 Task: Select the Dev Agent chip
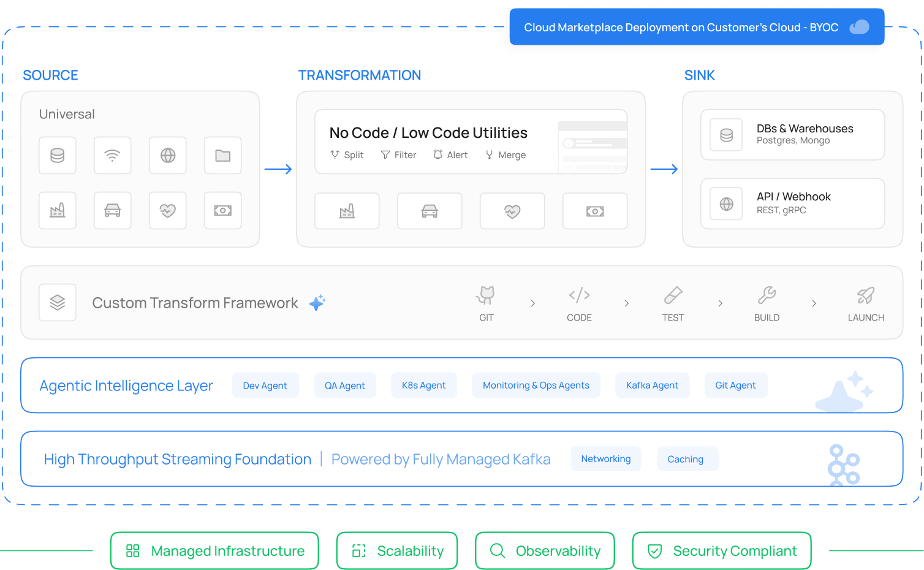(265, 386)
